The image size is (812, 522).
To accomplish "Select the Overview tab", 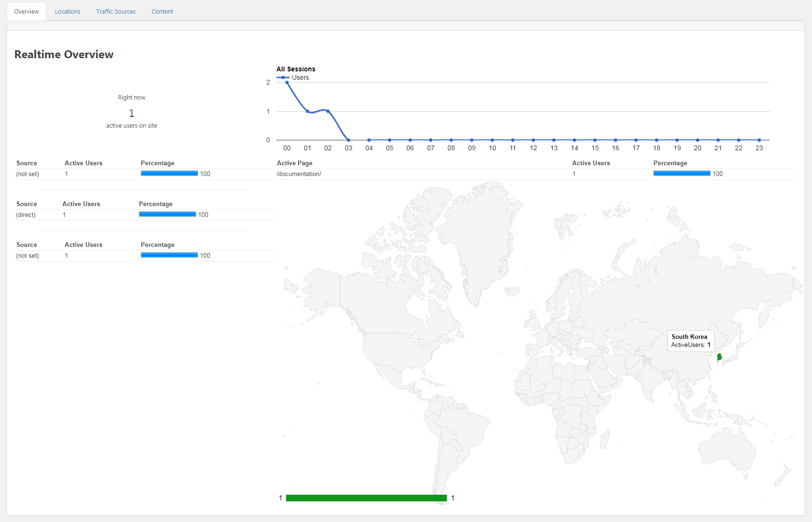I will (27, 12).
